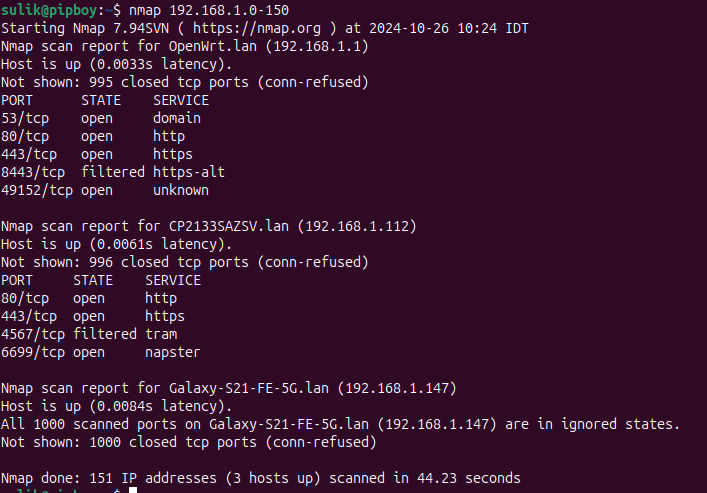Click the first PORT STATE SERVICE header
Image resolution: width=707 pixels, height=493 pixels.
click(105, 100)
